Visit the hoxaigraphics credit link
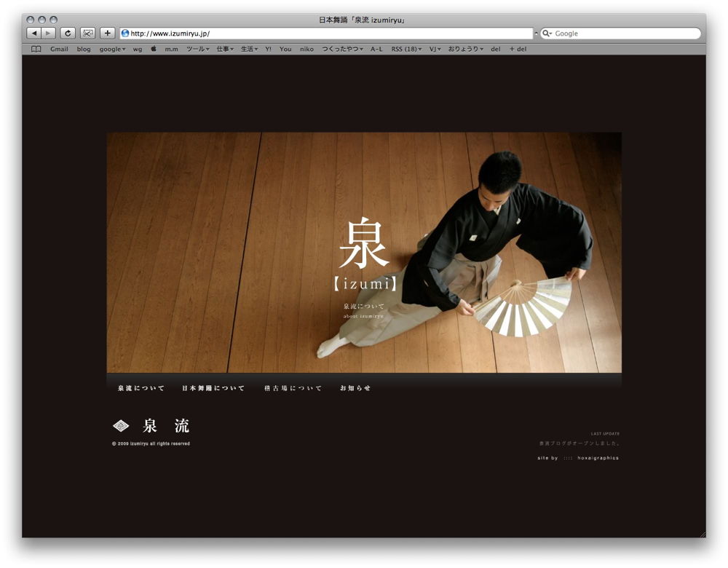Screen dimensions: 728x568 point(598,458)
